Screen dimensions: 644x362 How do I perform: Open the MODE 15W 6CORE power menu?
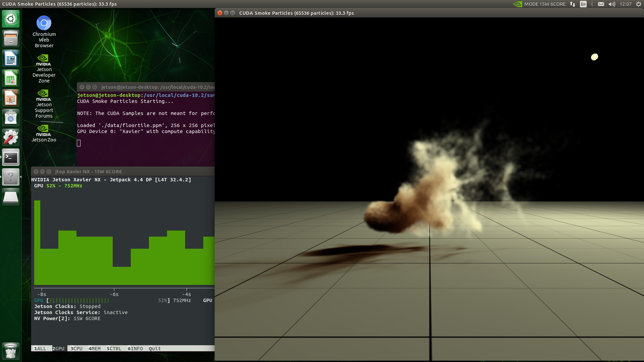pyautogui.click(x=545, y=4)
